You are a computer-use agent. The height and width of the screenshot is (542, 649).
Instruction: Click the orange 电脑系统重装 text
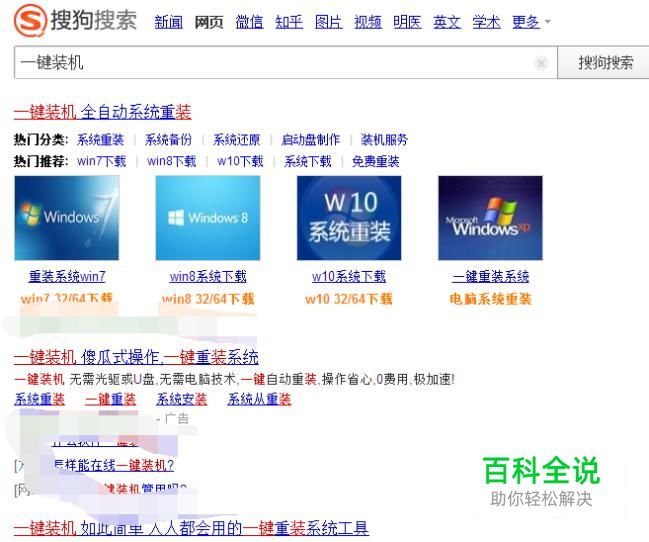(490, 299)
